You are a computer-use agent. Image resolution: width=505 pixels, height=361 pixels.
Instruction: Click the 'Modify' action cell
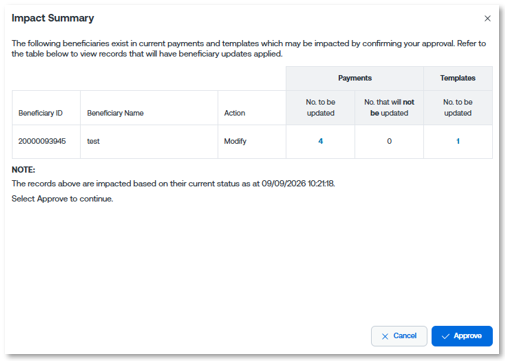pos(252,141)
